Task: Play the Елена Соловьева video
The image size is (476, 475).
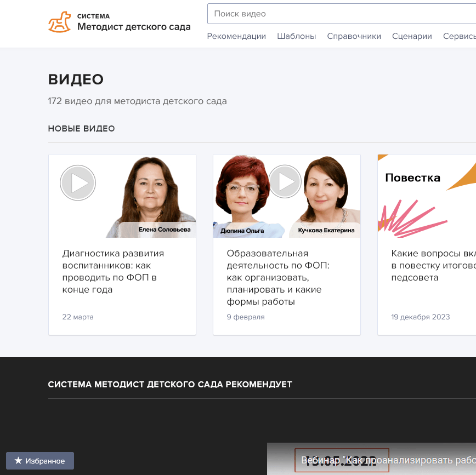Action: coord(78,182)
